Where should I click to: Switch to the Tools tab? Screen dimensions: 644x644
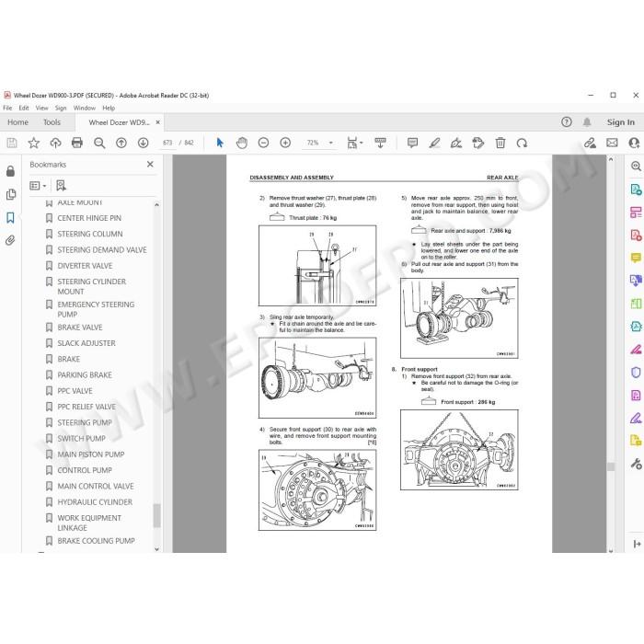pos(52,122)
